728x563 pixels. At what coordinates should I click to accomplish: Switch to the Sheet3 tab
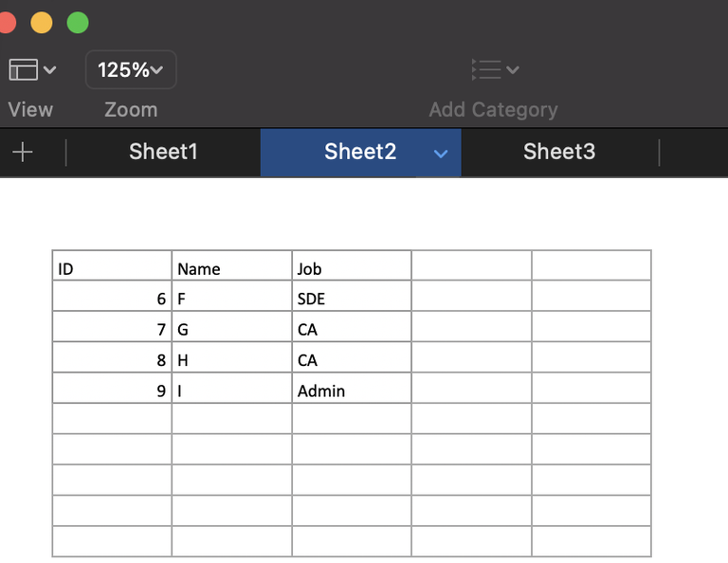pyautogui.click(x=559, y=152)
